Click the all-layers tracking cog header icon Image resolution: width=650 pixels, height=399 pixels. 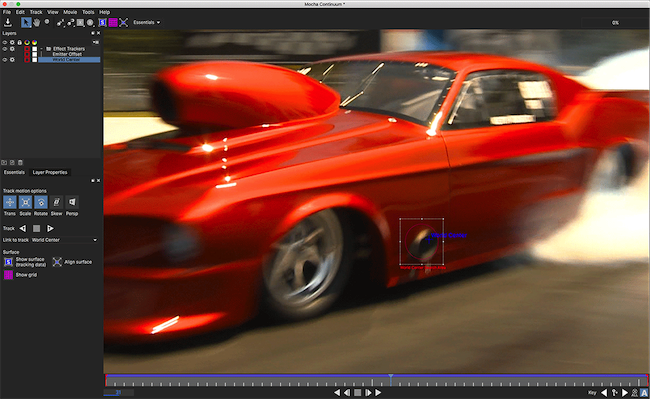(x=12, y=42)
